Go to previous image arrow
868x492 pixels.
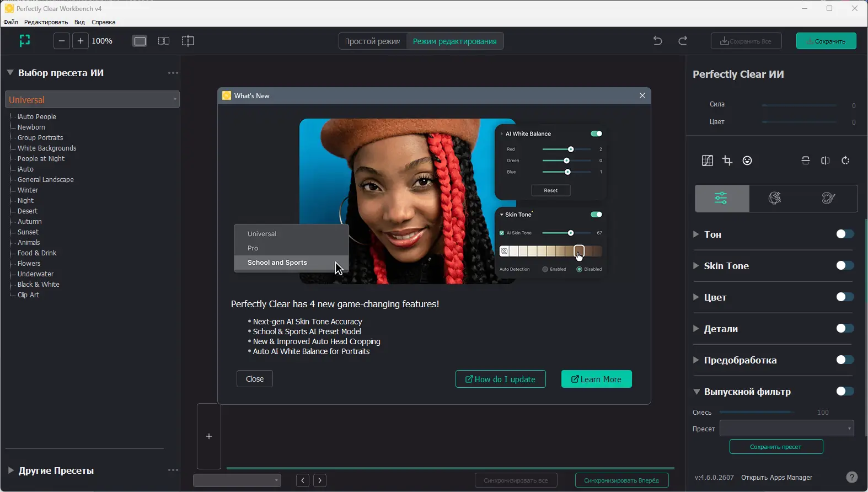coord(303,480)
